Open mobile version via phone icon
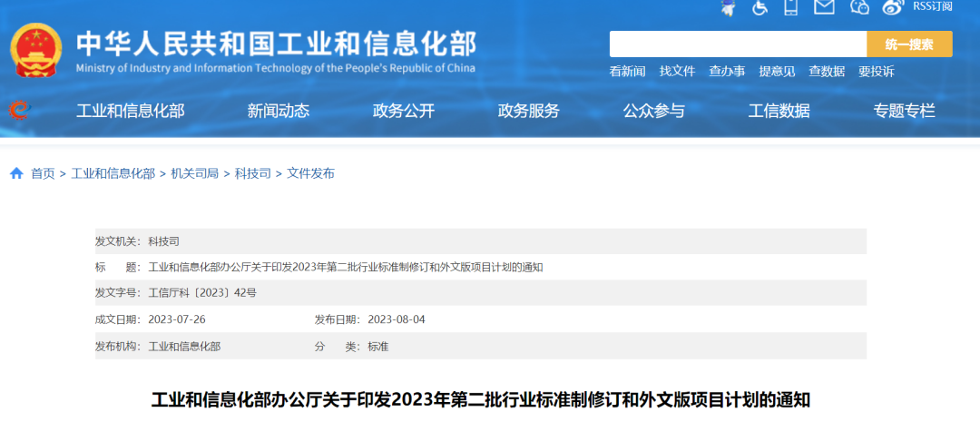The width and height of the screenshot is (980, 422). pyautogui.click(x=791, y=7)
